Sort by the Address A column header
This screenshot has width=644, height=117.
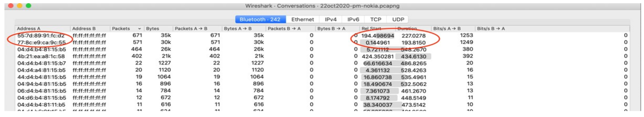29,29
